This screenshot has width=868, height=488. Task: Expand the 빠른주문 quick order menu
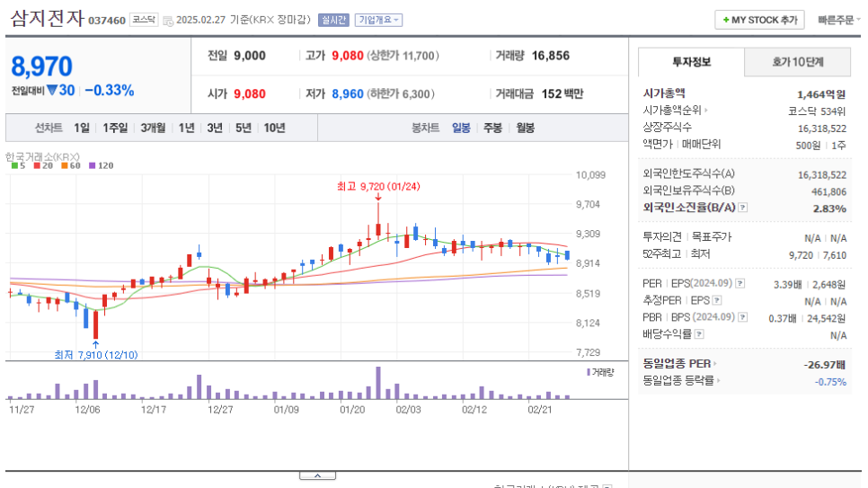tap(838, 20)
